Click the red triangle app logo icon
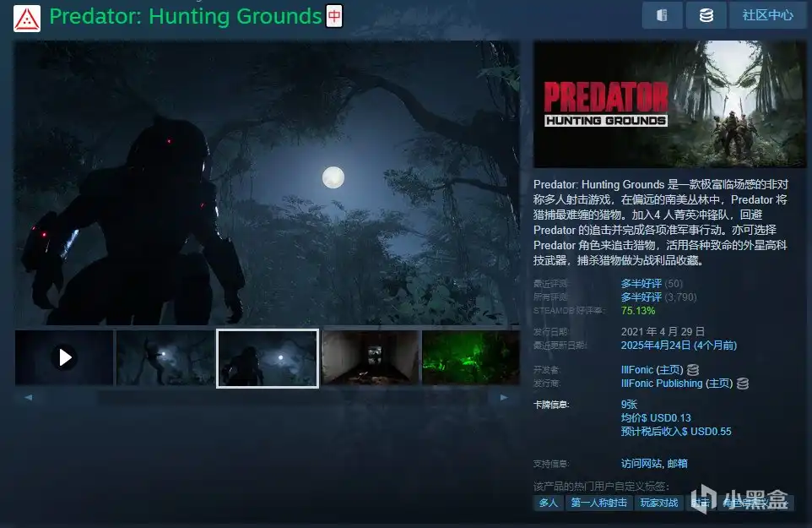The width and height of the screenshot is (812, 528). [x=27, y=18]
